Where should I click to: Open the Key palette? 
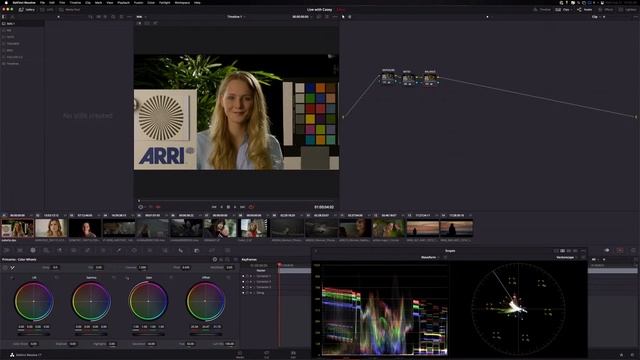(x=196, y=250)
